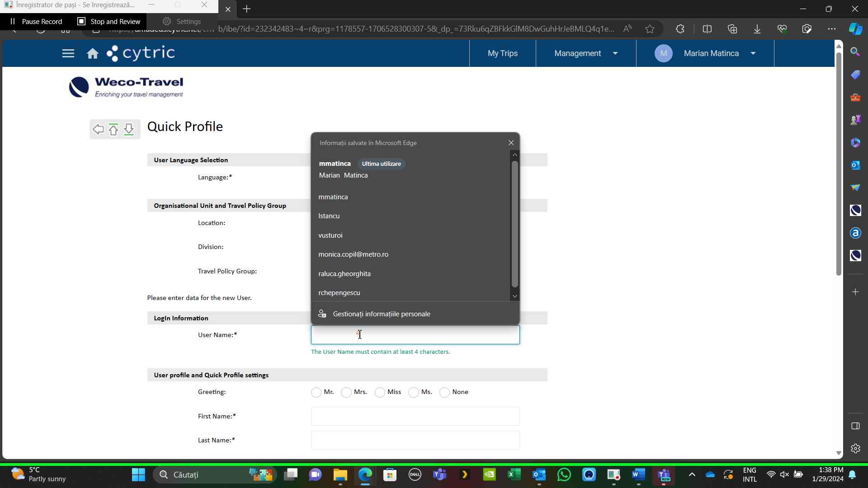Open Excel from the taskbar
Image resolution: width=868 pixels, height=488 pixels.
pyautogui.click(x=514, y=474)
